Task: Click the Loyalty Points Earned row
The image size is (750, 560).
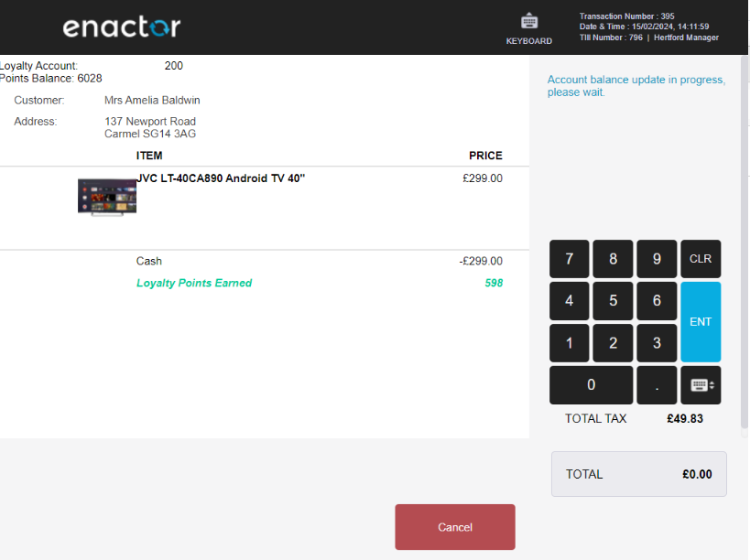Action: pyautogui.click(x=265, y=283)
